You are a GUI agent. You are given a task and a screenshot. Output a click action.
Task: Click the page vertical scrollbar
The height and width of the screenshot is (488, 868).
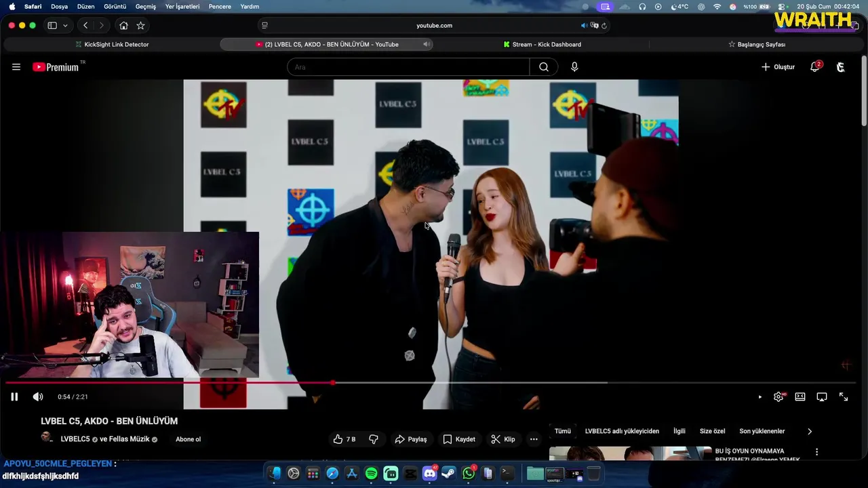click(x=865, y=92)
